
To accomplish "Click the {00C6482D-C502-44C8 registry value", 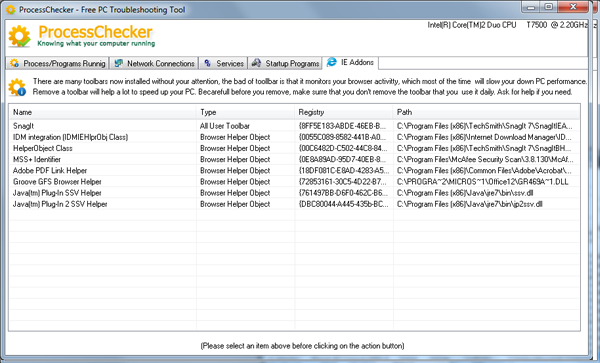I will point(342,148).
